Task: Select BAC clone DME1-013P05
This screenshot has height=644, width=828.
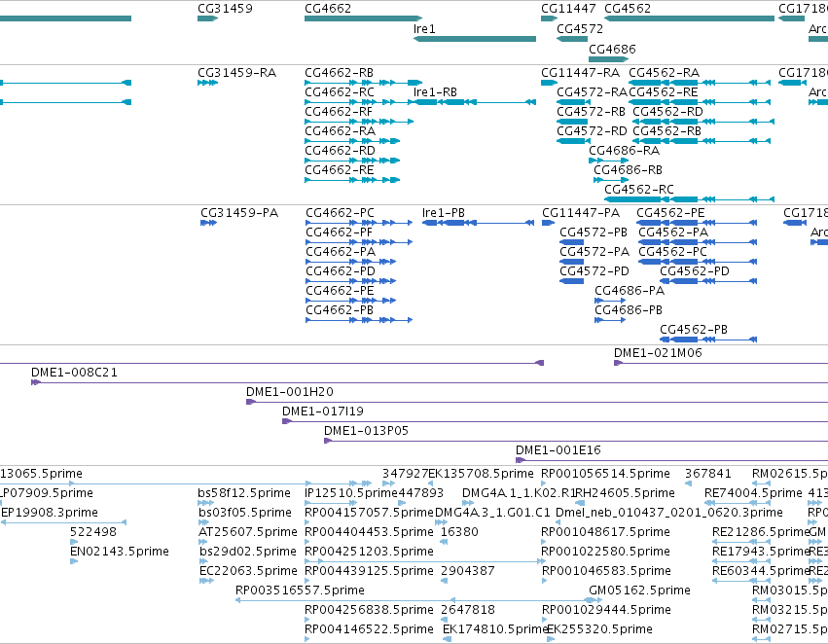Action: coord(367,431)
